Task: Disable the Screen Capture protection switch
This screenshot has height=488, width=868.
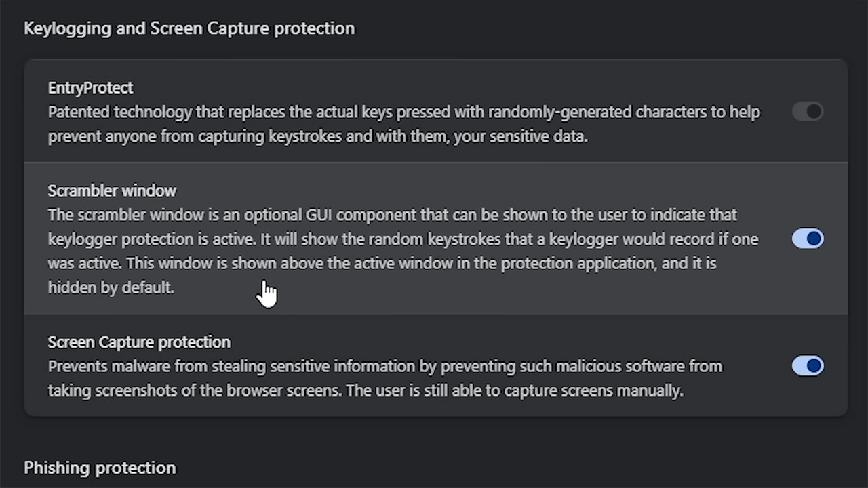Action: [x=807, y=366]
